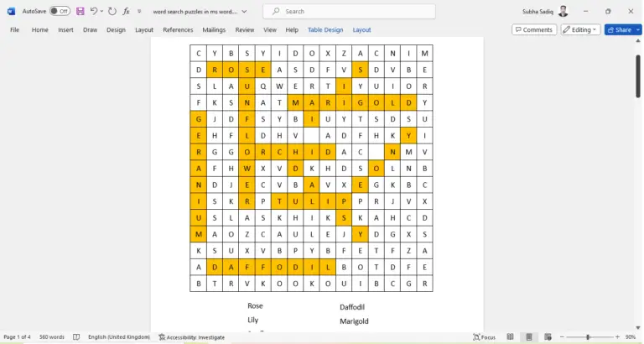Image resolution: width=644 pixels, height=344 pixels.
Task: Click the word Lily in the word list
Action: point(252,320)
